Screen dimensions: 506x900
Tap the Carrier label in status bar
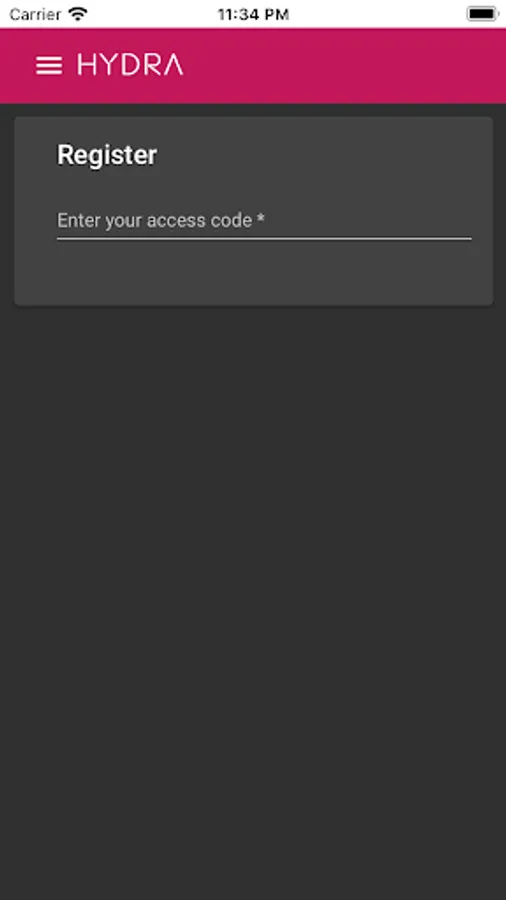pyautogui.click(x=35, y=14)
